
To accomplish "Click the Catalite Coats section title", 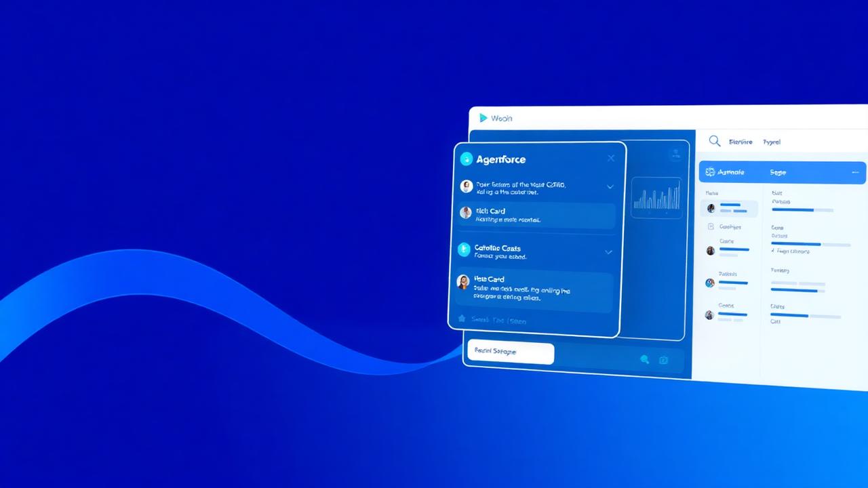I will (x=498, y=248).
